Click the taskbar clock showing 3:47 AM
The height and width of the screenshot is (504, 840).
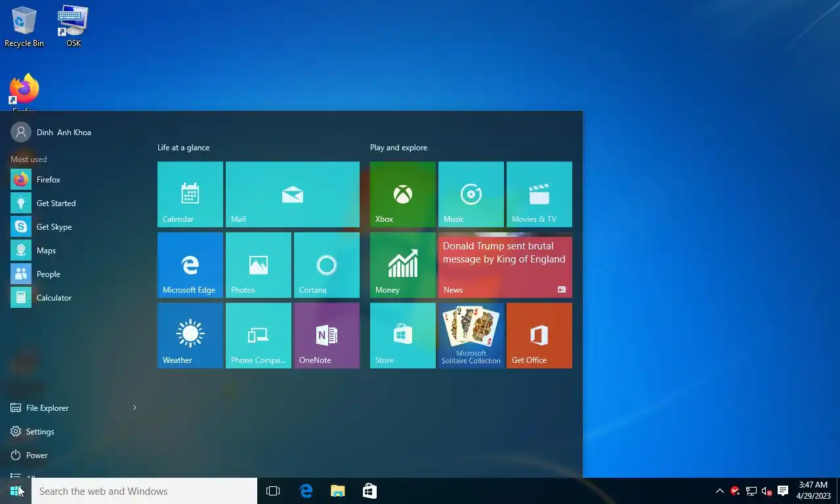[814, 491]
